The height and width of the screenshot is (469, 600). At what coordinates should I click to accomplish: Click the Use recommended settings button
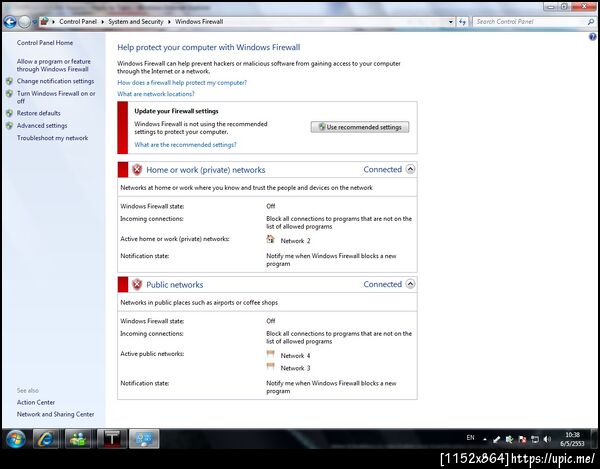(x=360, y=127)
